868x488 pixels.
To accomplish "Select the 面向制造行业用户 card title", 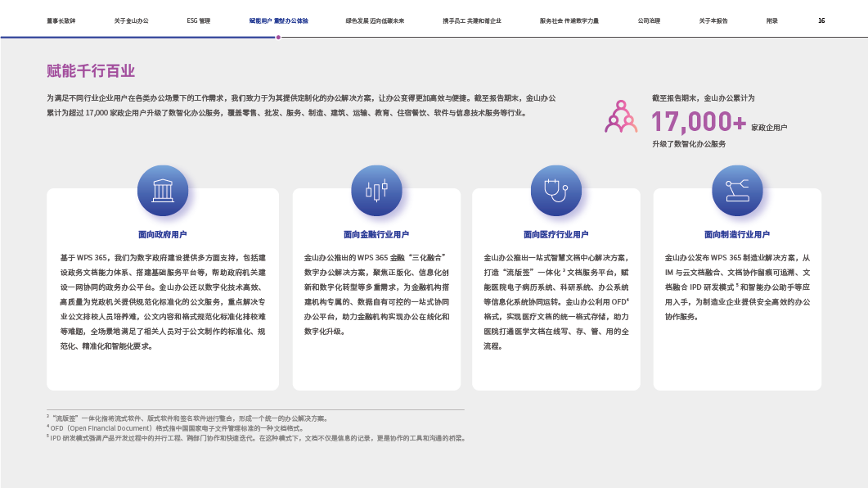I will (737, 234).
